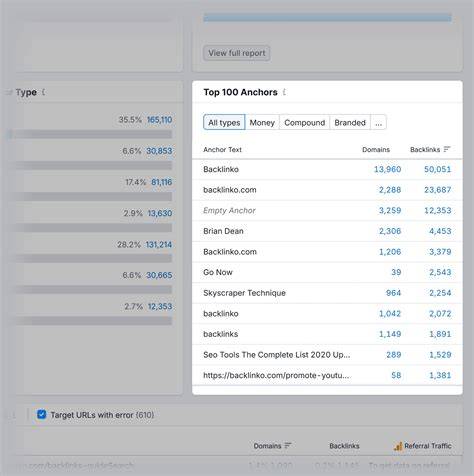
Task: Click the https://backlinko.com/promote-youtu... anchor
Action: click(x=276, y=375)
